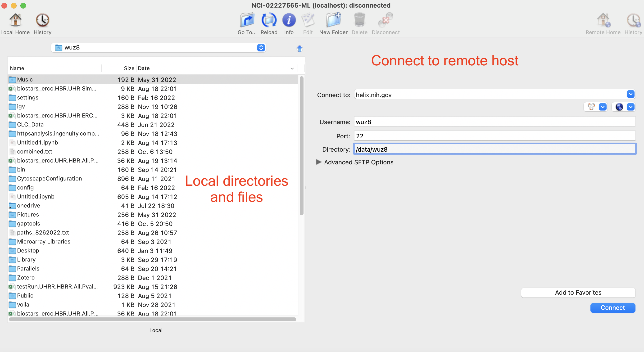Expand Advanced SFTP Options
The width and height of the screenshot is (644, 352).
[318, 162]
